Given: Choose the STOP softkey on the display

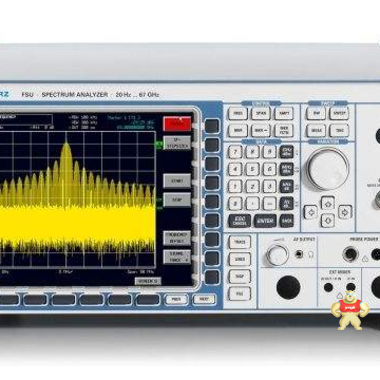Looking at the screenshot, I should point(177,200).
